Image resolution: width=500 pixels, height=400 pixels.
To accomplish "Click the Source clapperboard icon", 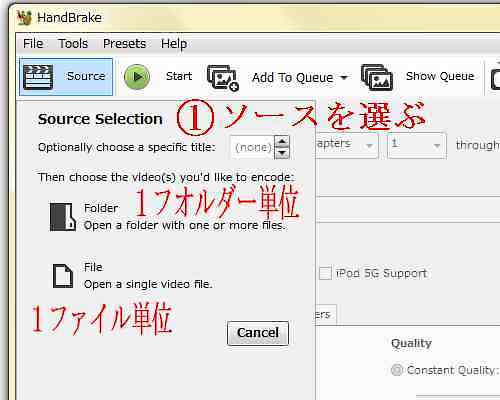I will [x=38, y=77].
